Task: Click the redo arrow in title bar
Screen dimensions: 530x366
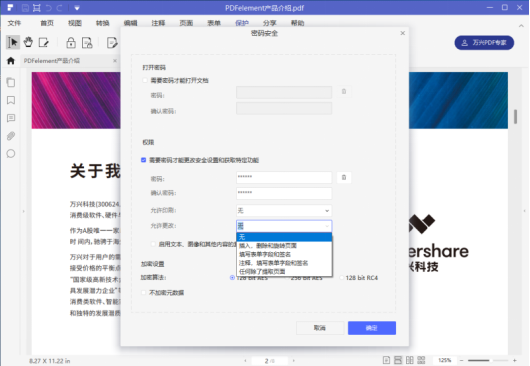Action: point(59,7)
